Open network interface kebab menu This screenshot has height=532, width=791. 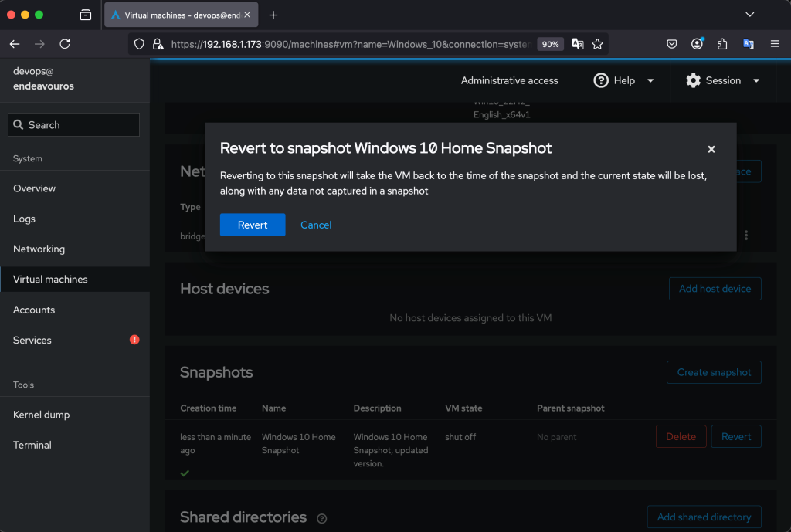tap(746, 236)
